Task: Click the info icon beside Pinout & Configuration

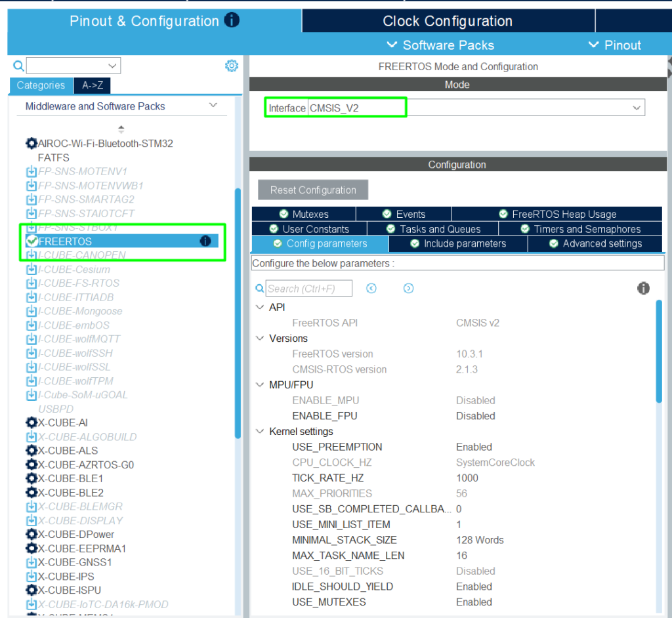Action: (x=232, y=20)
